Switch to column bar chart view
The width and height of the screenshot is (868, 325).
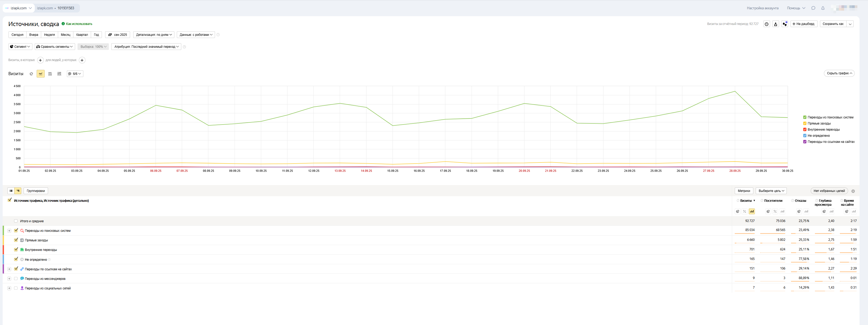(x=59, y=74)
